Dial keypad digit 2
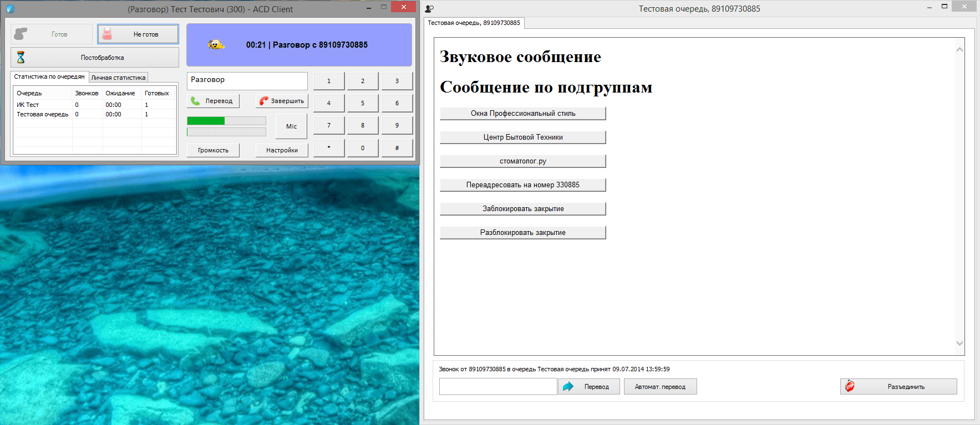Image resolution: width=980 pixels, height=425 pixels. coord(363,81)
